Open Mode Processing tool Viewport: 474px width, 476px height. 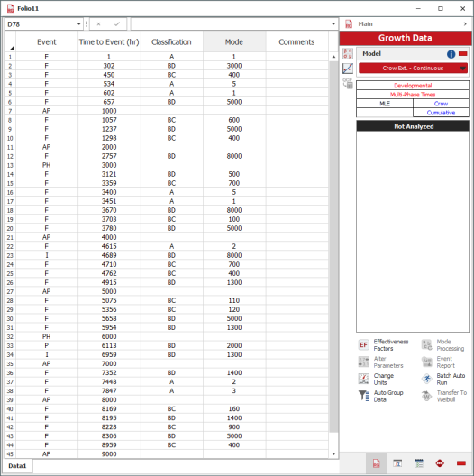pos(443,345)
